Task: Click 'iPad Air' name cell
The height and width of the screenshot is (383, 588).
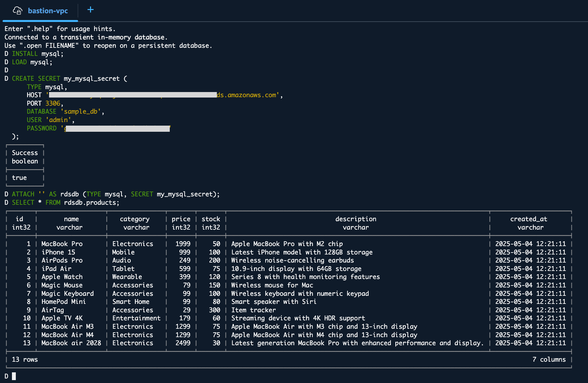Action: pos(56,269)
